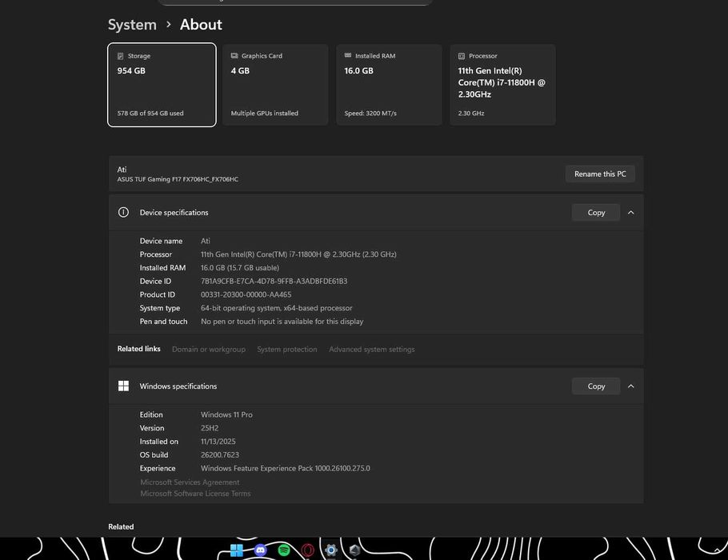The width and height of the screenshot is (728, 560).
Task: Open Microsoft Services Agreement link
Action: pos(190,482)
